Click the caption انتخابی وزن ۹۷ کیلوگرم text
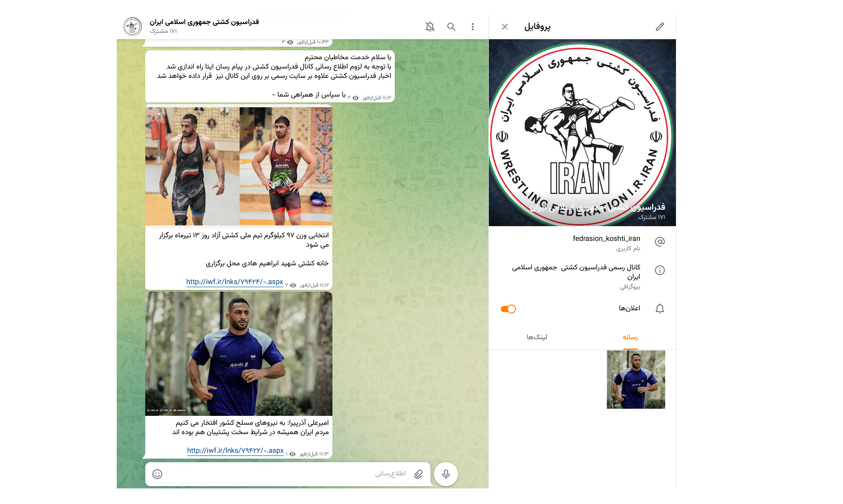Image resolution: width=843 pixels, height=504 pixels. click(x=244, y=240)
